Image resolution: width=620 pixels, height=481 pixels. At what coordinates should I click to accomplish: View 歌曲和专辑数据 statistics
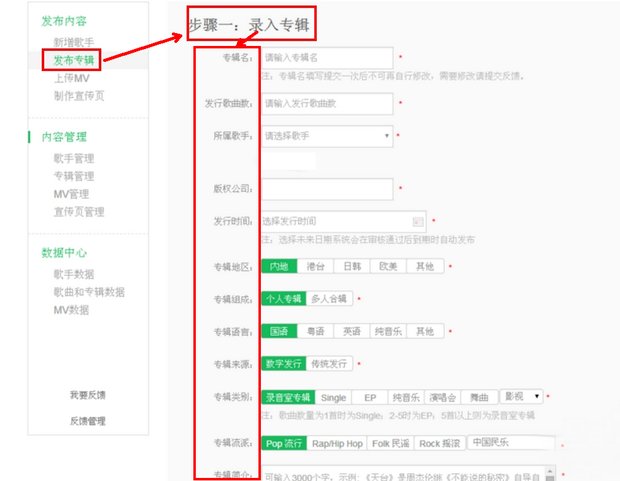(89, 292)
